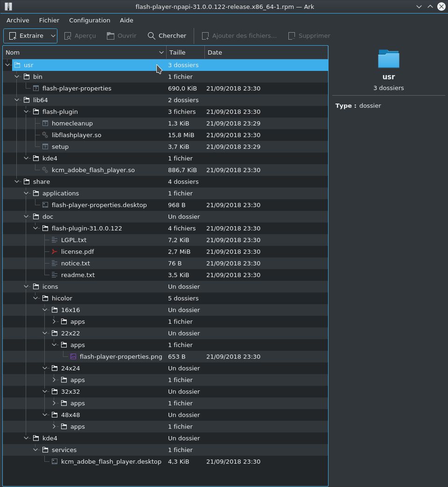
Task: Click the flash-player-properties.png image icon
Action: tap(73, 356)
